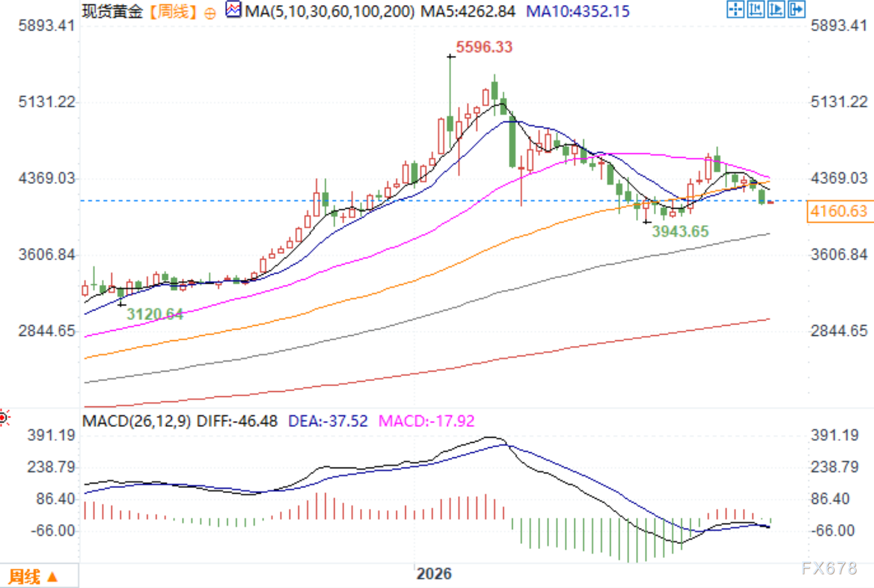Click the third blue chart play icon
This screenshot has width=874, height=588.
(776, 9)
